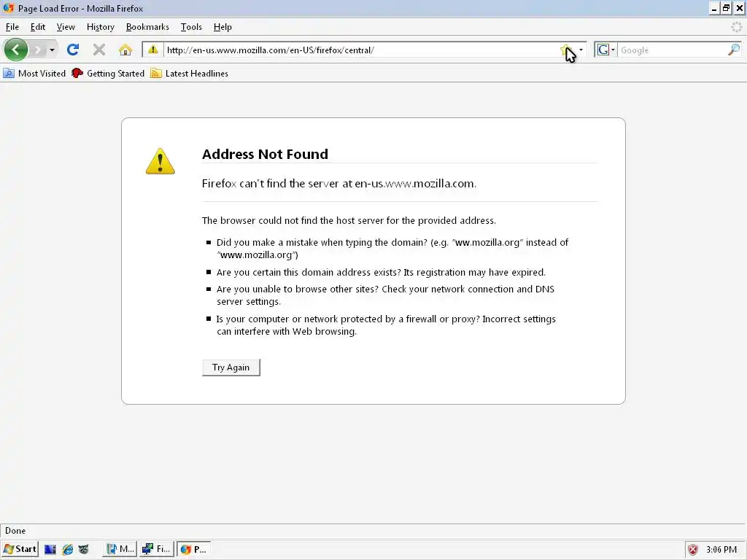The height and width of the screenshot is (560, 747).
Task: Open the Getting Started bookmark
Action: coord(108,74)
